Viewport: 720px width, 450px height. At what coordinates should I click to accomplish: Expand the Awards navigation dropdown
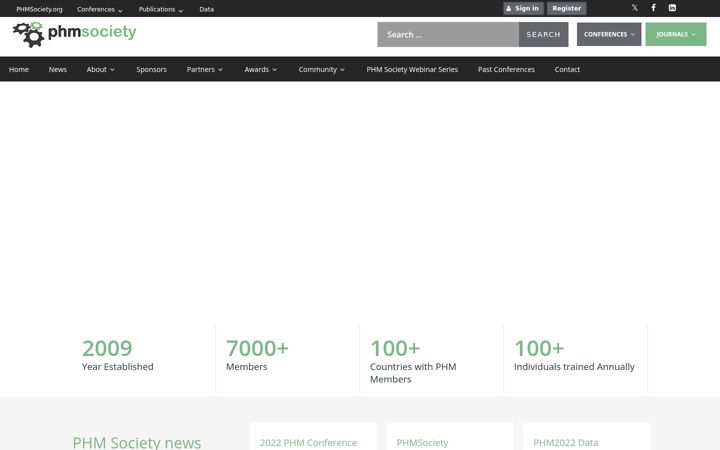[261, 69]
